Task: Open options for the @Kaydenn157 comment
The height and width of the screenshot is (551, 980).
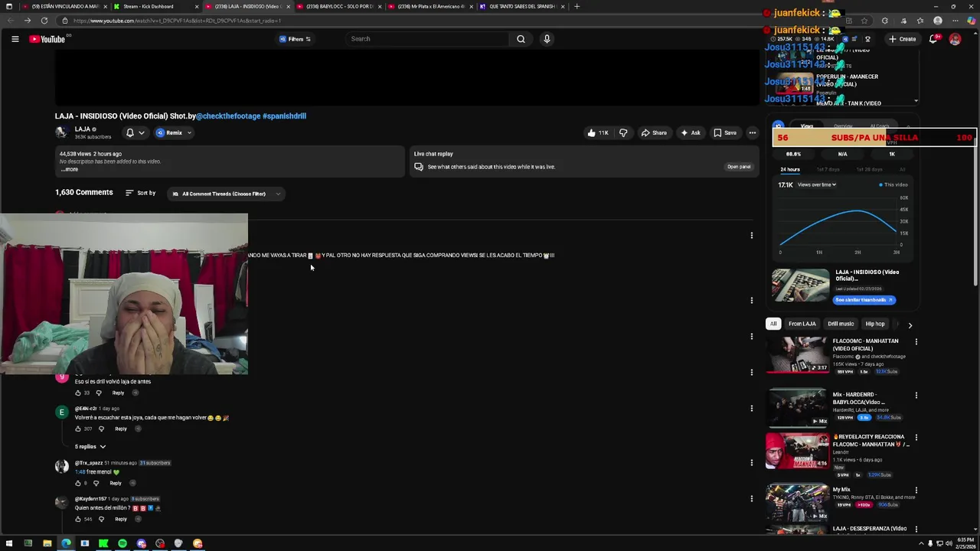Action: point(752,499)
